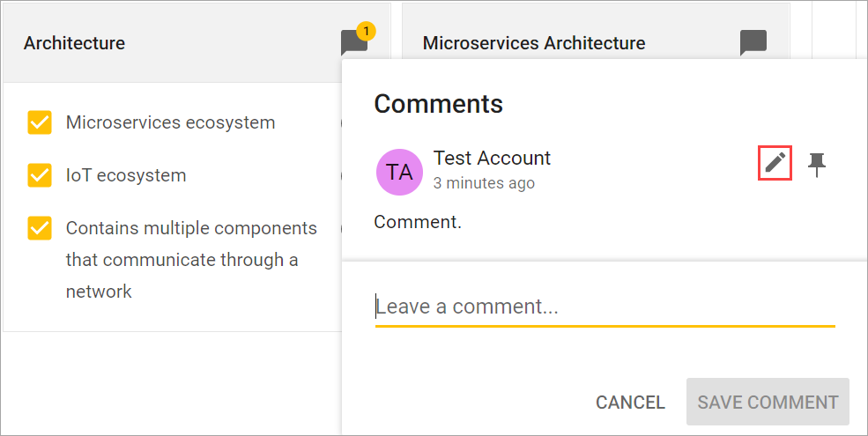Viewport: 868px width, 436px height.
Task: Click the Test Account author name
Action: pos(492,158)
